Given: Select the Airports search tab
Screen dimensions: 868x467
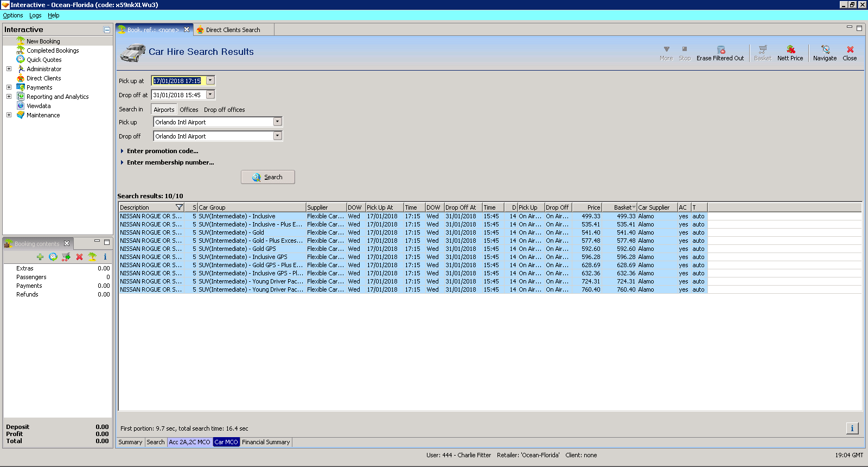Looking at the screenshot, I should click(x=164, y=110).
